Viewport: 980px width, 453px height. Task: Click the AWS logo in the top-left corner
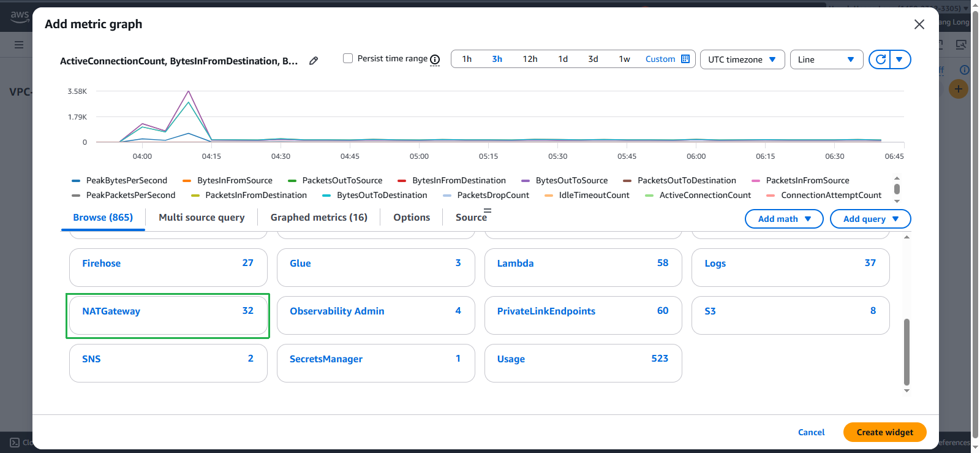tap(20, 16)
